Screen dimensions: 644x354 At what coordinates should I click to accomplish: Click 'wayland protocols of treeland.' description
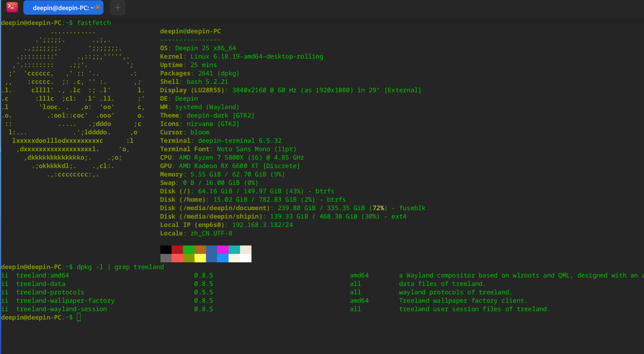(456, 292)
